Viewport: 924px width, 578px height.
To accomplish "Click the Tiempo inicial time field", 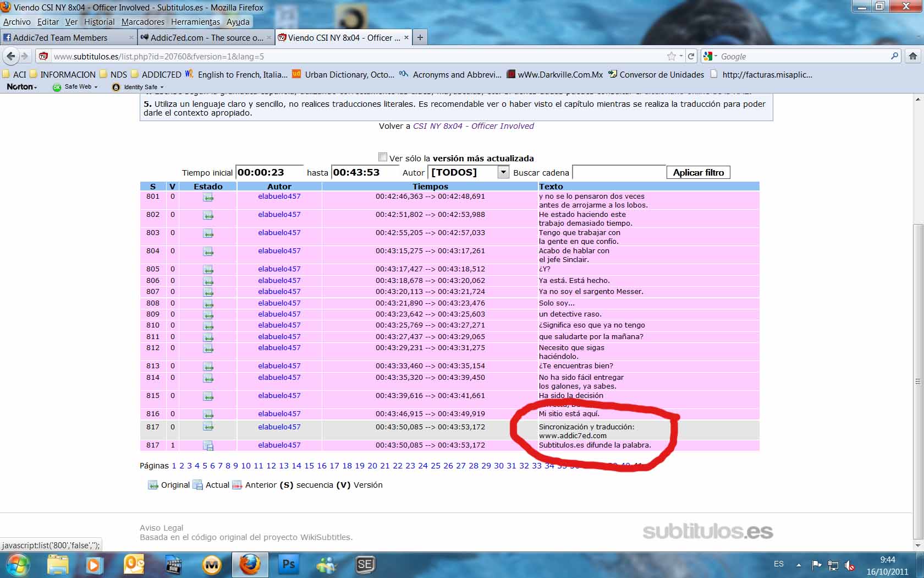I will point(269,172).
